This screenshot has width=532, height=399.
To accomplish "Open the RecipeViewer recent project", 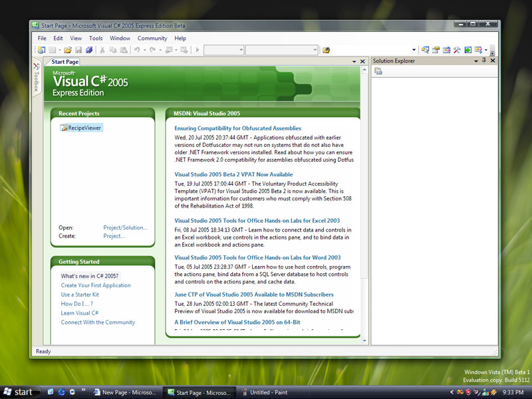I will (81, 128).
